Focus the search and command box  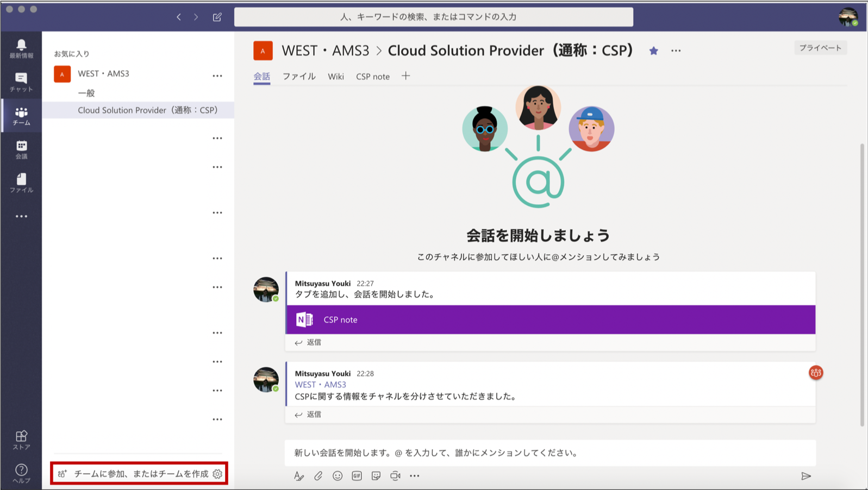tap(434, 17)
